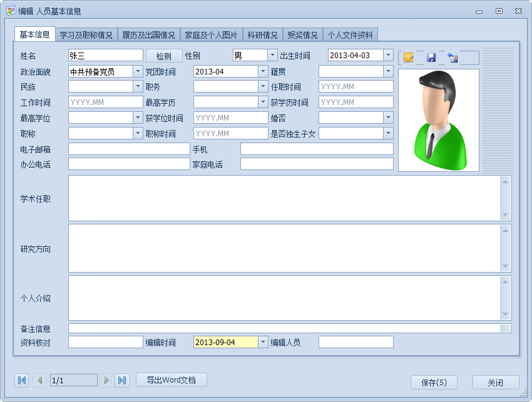Go to next record arrow
The width and height of the screenshot is (532, 402).
pos(106,380)
